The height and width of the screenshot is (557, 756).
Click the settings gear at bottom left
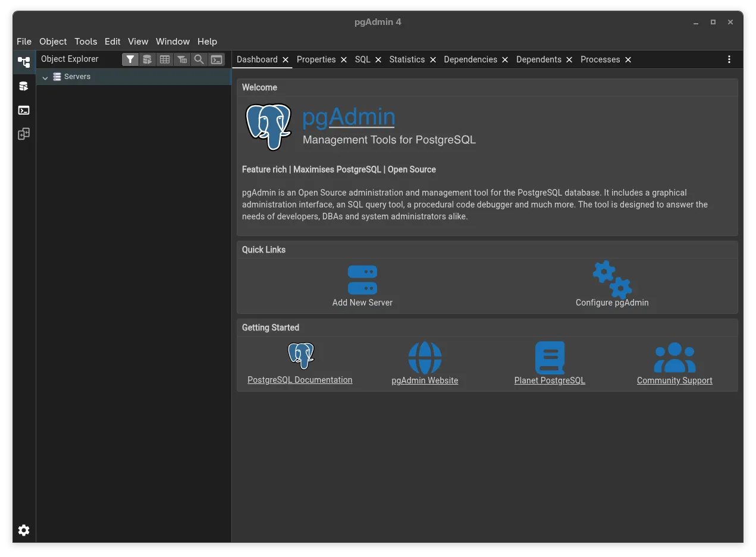click(x=24, y=530)
